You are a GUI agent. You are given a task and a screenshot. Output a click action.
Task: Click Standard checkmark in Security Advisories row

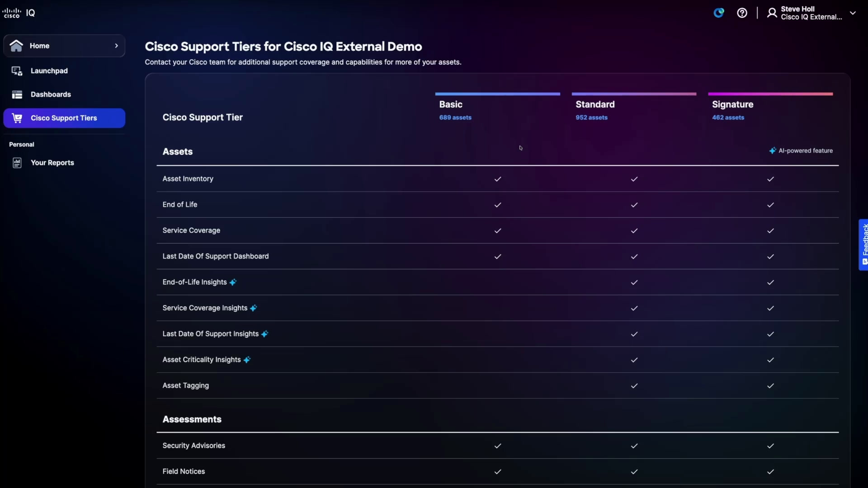coord(634,446)
